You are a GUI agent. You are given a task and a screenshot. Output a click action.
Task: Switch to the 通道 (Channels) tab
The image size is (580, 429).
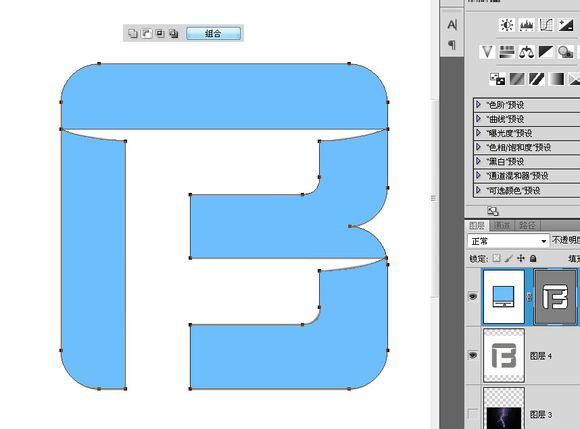click(x=502, y=225)
